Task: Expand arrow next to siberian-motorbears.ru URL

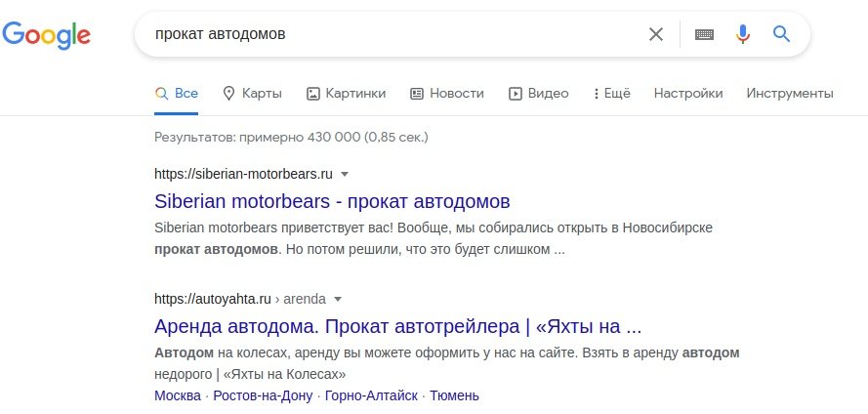Action: coord(345,175)
